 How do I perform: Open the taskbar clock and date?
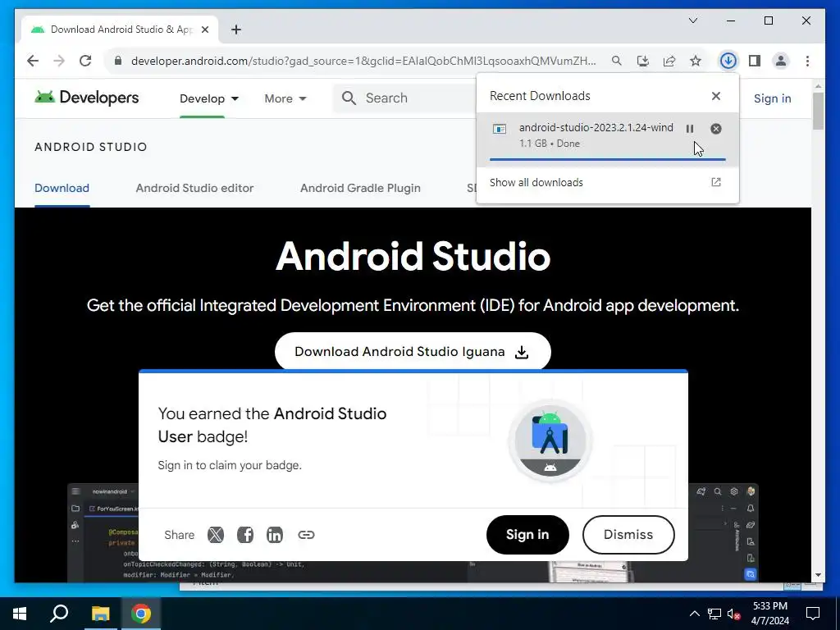click(770, 614)
